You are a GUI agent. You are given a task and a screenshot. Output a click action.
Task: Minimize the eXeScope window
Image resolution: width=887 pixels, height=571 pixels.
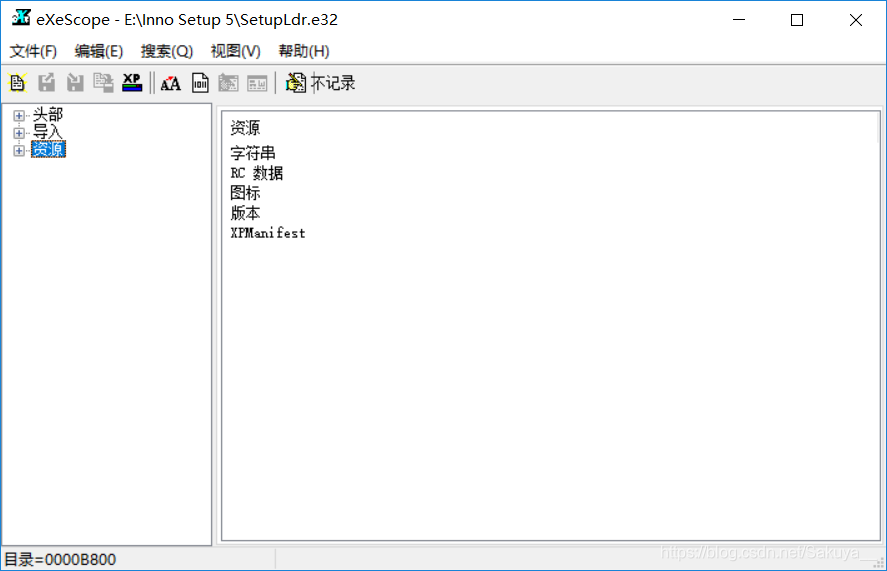coord(739,20)
